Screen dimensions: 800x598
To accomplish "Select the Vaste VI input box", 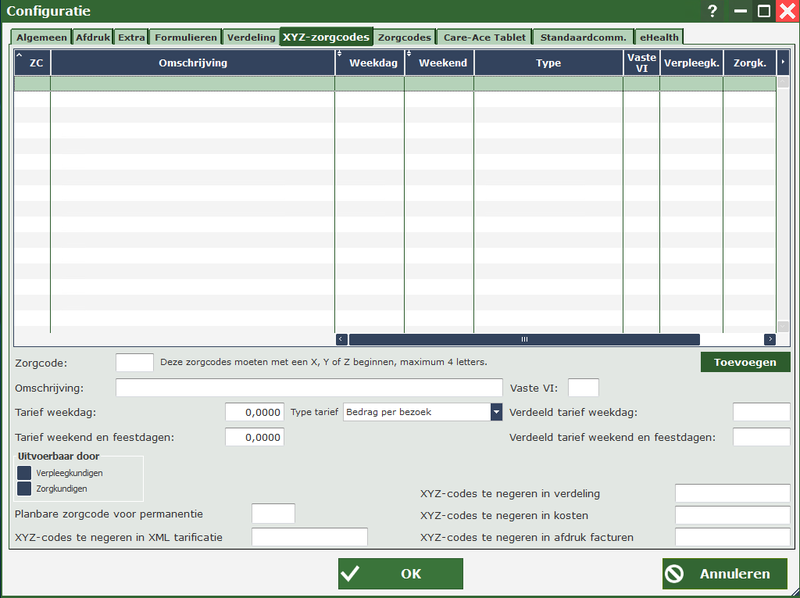I will click(x=583, y=387).
